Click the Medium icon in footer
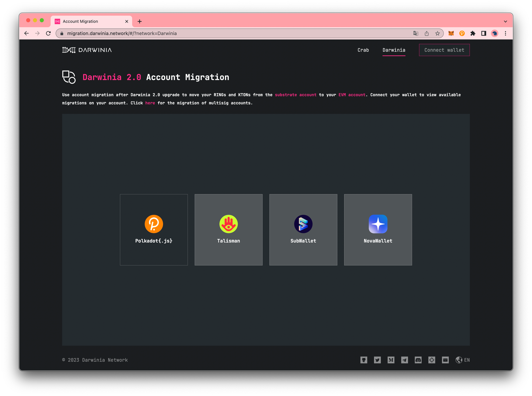 (391, 360)
